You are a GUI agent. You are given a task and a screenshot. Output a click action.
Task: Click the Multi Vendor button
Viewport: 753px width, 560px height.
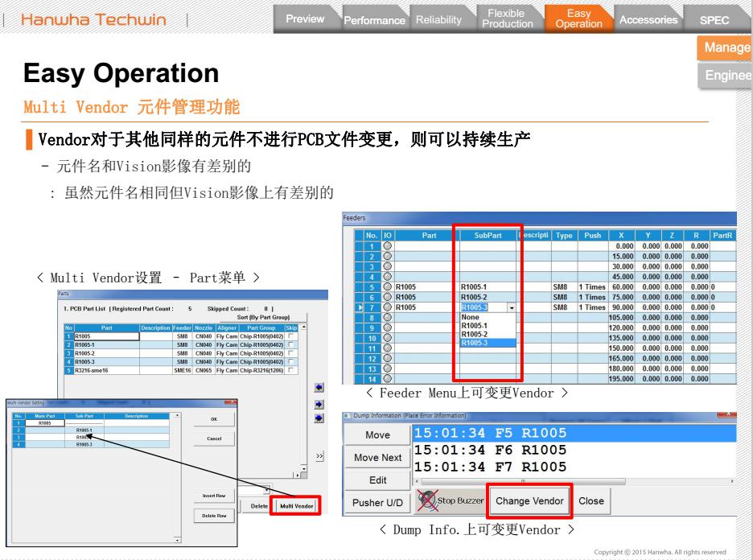tap(296, 506)
